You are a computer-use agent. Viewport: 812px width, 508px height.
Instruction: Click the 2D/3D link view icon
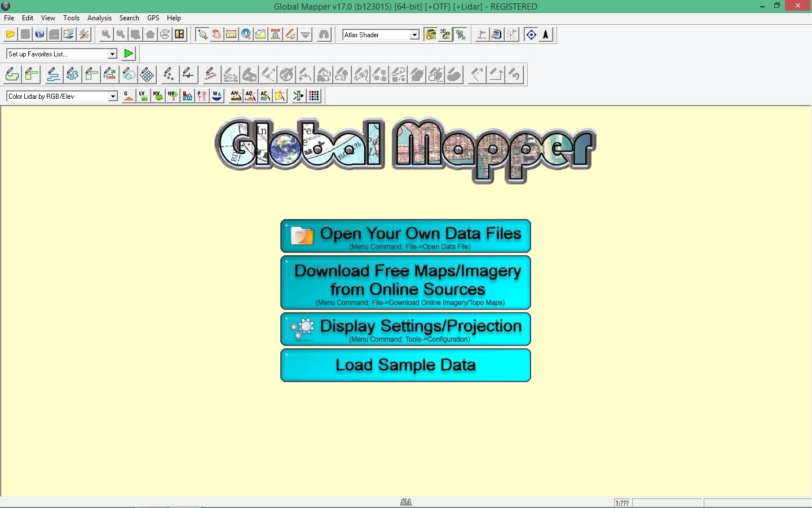pyautogui.click(x=460, y=34)
